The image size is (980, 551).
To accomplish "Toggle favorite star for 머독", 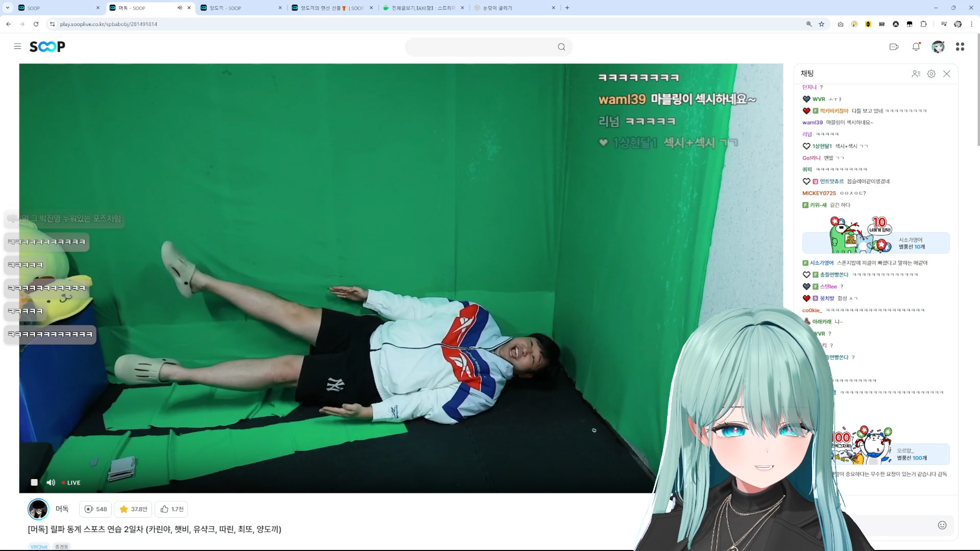I will coord(133,509).
